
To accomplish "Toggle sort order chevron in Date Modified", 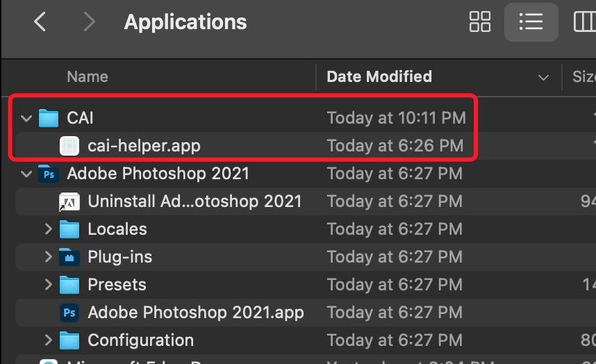I will 543,77.
